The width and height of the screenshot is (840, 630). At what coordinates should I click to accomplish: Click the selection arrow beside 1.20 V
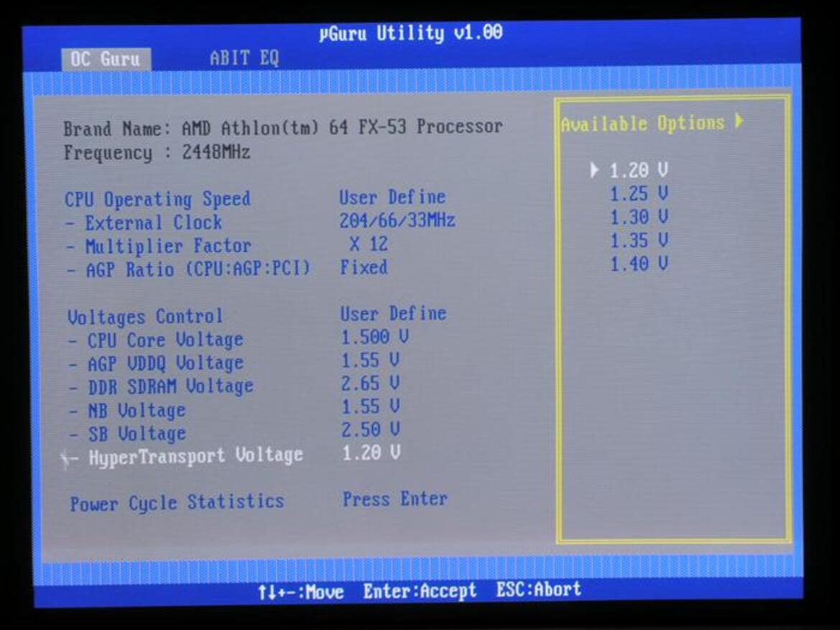pyautogui.click(x=594, y=170)
